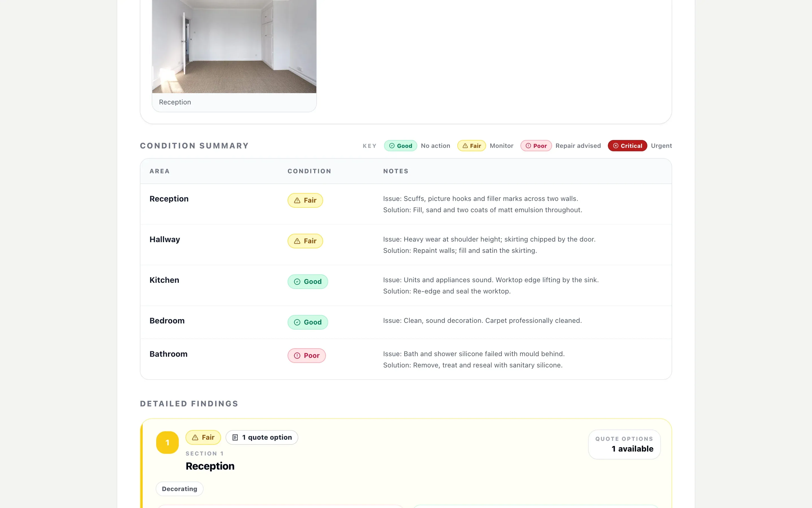The height and width of the screenshot is (508, 812).
Task: Click the Hallway 'Repaint walls' solution note
Action: pos(460,251)
